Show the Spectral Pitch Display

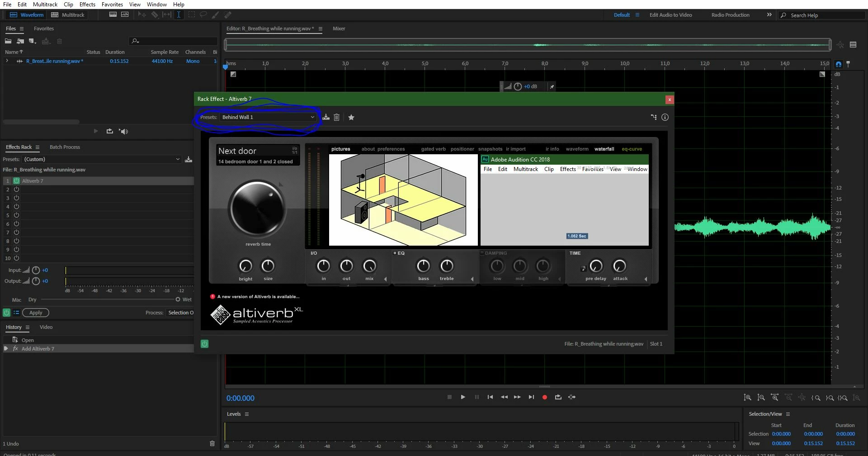[x=125, y=15]
